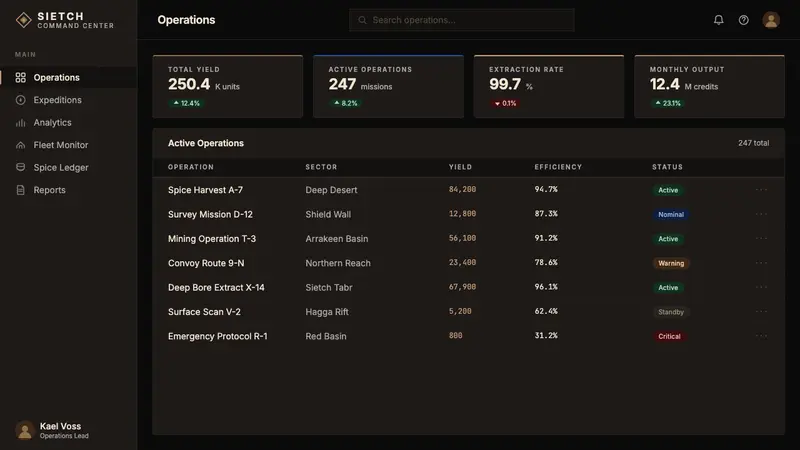The height and width of the screenshot is (450, 800).
Task: Click the Active badge for Spice Harvest A-7
Action: click(x=668, y=190)
